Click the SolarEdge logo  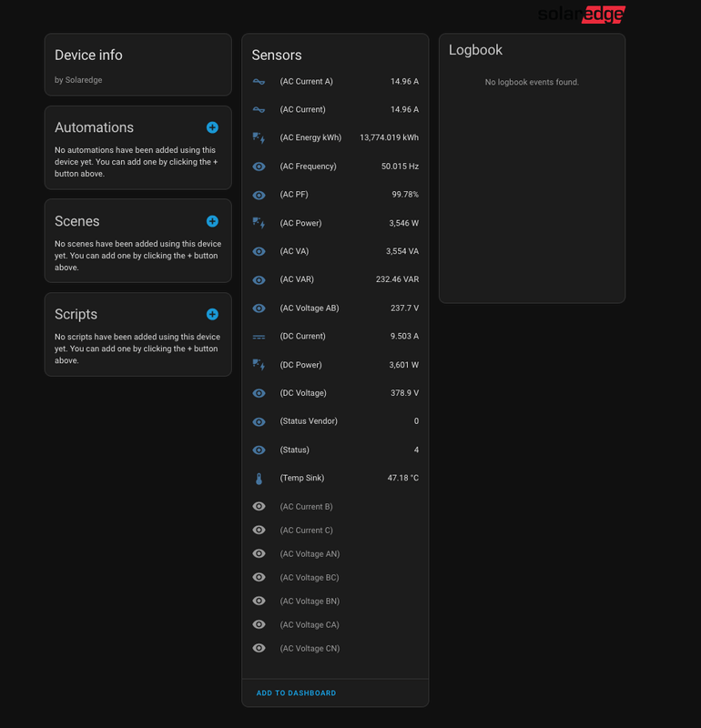pyautogui.click(x=581, y=15)
